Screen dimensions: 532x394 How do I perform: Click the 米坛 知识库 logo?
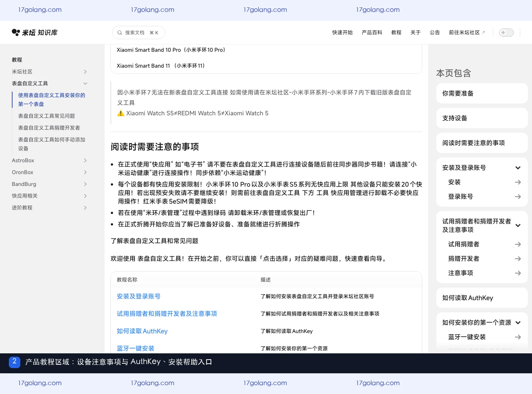[x=35, y=33]
